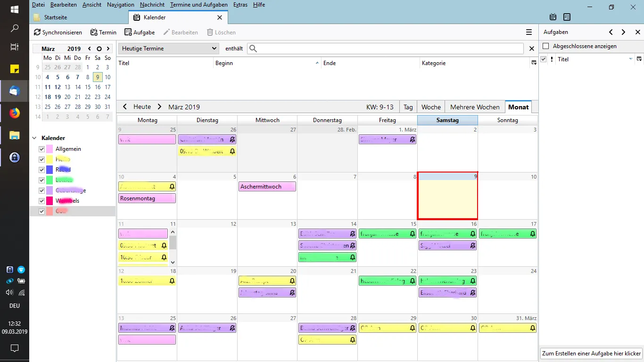Screen dimensions: 644x362
Task: Switch to Woche view
Action: click(x=431, y=107)
